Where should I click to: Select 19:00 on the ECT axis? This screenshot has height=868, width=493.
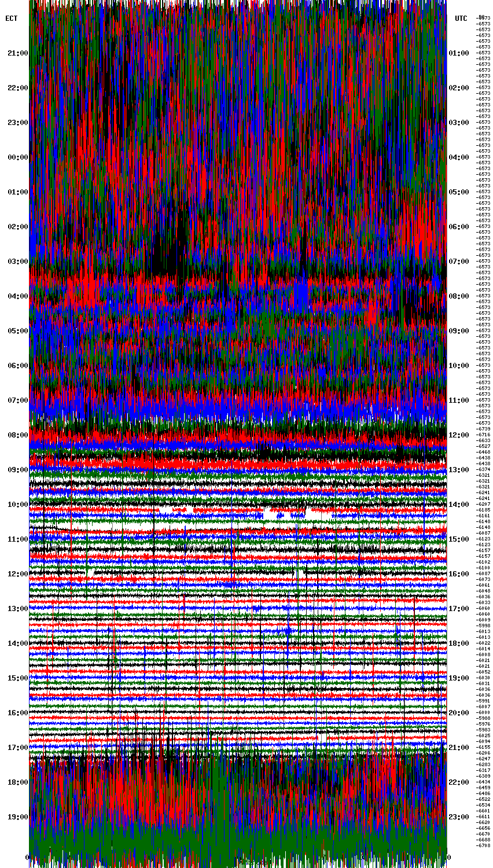pos(18,816)
